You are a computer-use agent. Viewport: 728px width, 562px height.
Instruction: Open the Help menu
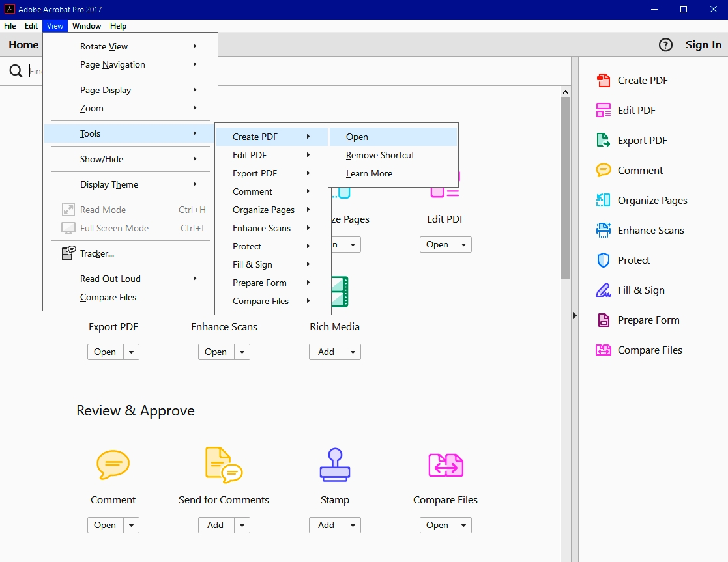click(x=118, y=26)
